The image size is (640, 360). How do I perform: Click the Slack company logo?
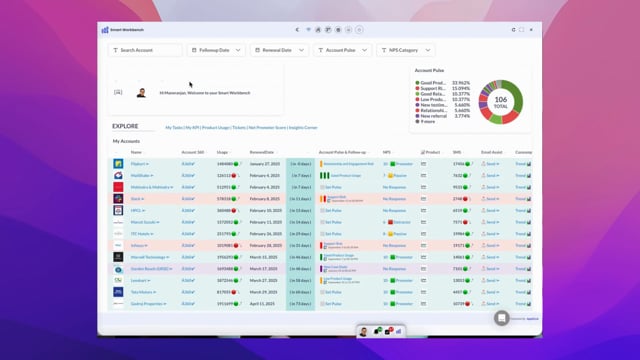pyautogui.click(x=118, y=199)
